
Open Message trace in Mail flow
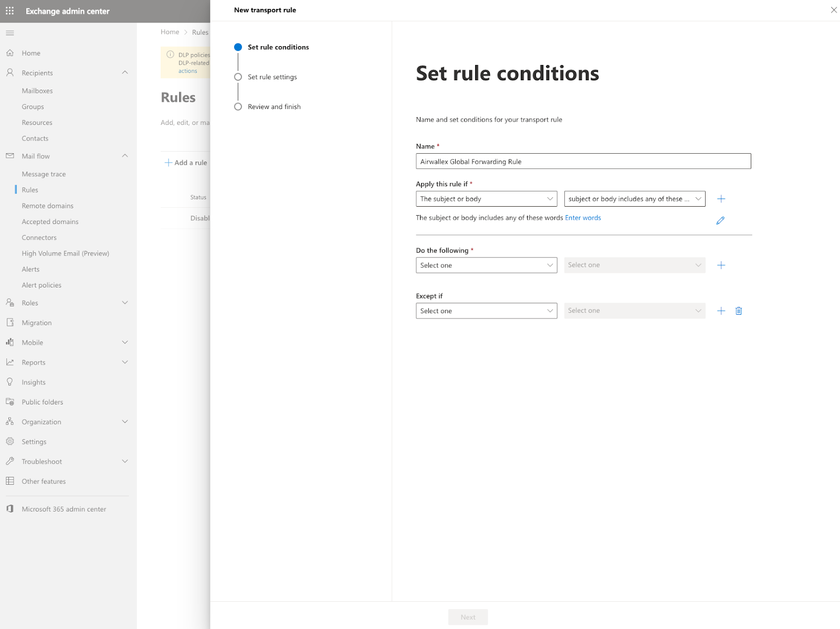[44, 174]
